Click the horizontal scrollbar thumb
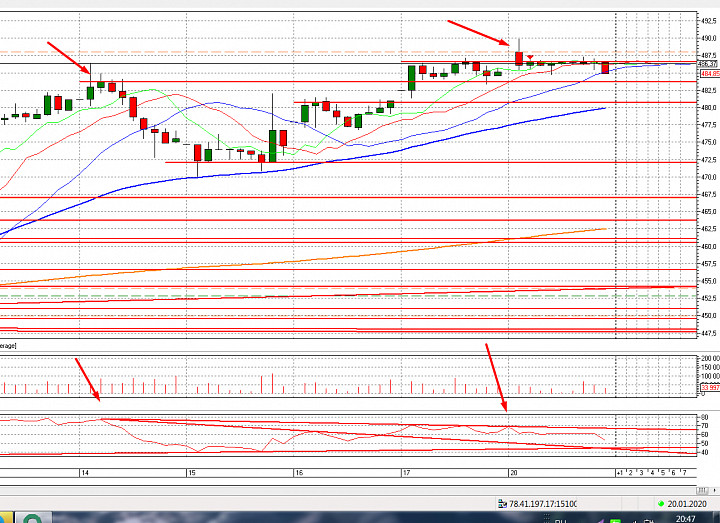The image size is (720, 523). [x=703, y=490]
